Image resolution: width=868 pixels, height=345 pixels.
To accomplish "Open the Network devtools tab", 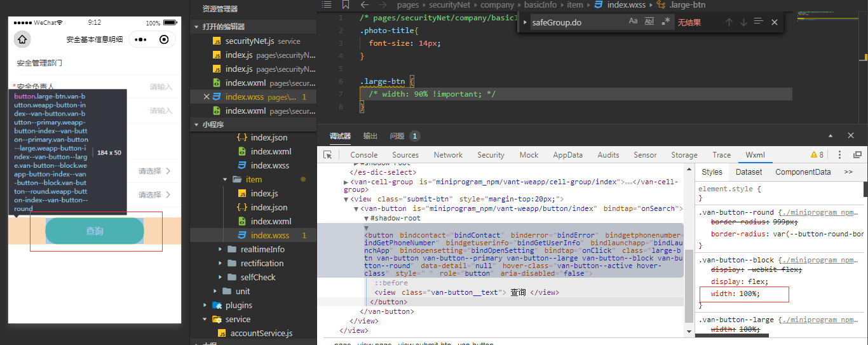I will click(x=448, y=155).
